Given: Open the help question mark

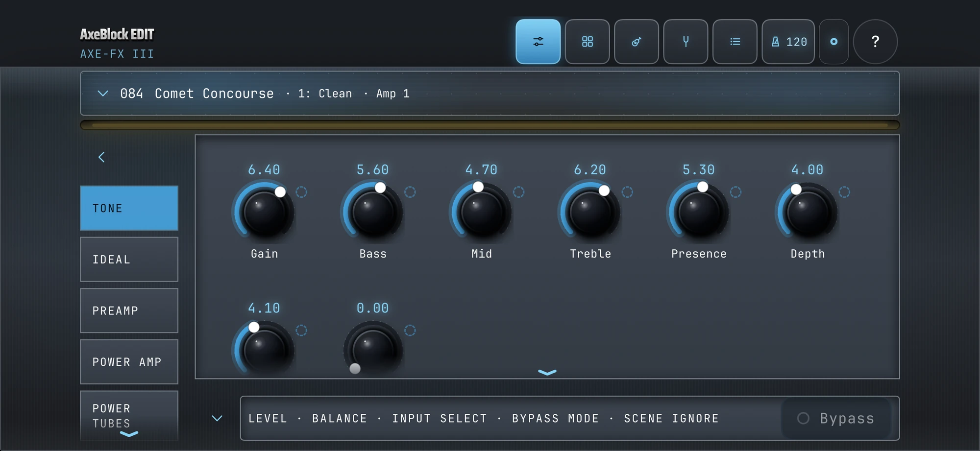Looking at the screenshot, I should pyautogui.click(x=875, y=42).
